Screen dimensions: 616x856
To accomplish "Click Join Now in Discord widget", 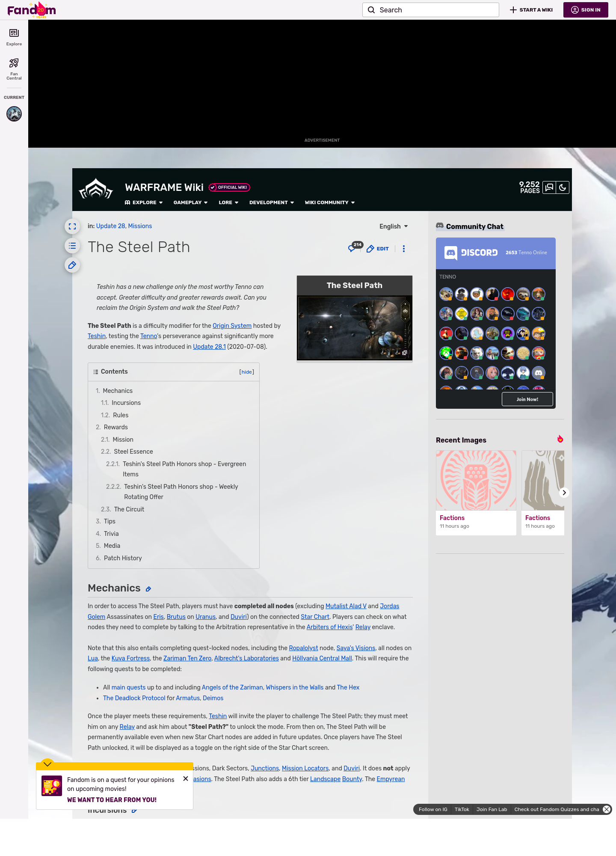I will (x=527, y=399).
